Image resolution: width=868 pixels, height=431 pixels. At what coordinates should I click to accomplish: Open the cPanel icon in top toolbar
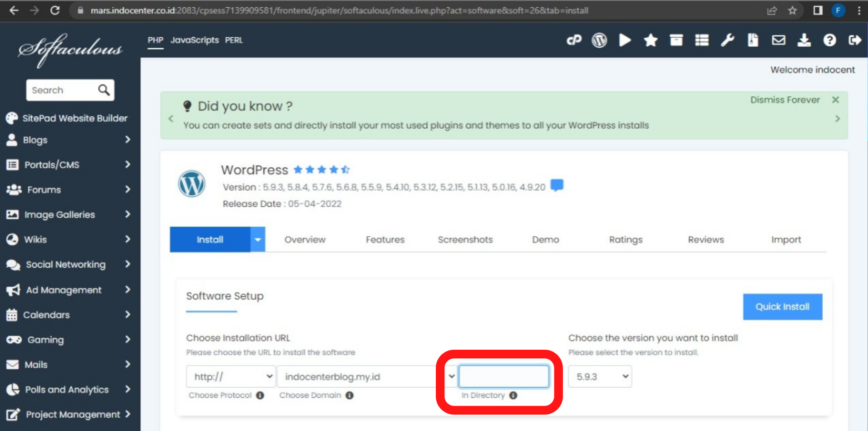(574, 40)
